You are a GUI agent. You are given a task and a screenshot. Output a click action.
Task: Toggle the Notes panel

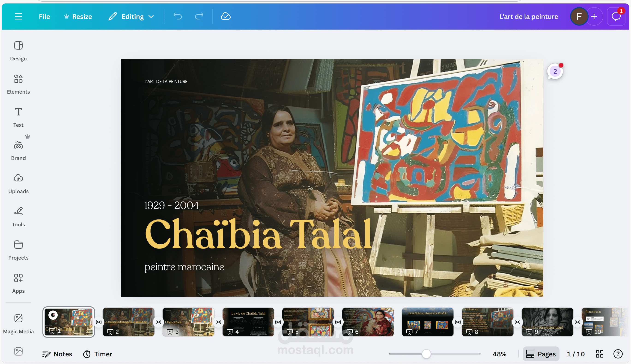click(x=57, y=354)
